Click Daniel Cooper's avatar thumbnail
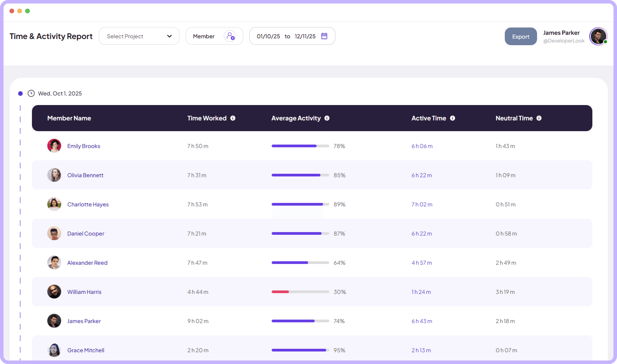Screen dimensions: 617x364 (54, 233)
